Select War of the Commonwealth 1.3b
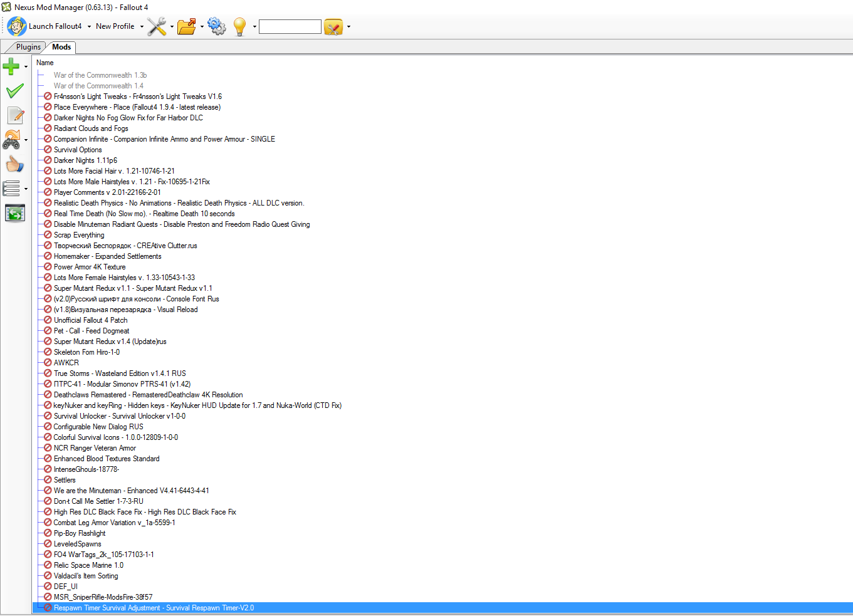The height and width of the screenshot is (616, 853). pos(100,75)
